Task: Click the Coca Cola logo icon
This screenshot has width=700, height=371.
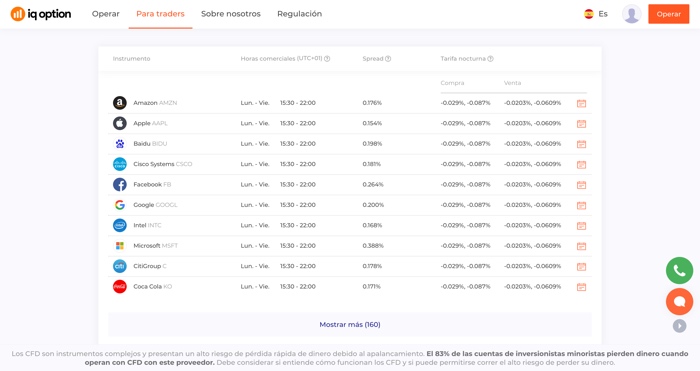Action: coord(120,287)
